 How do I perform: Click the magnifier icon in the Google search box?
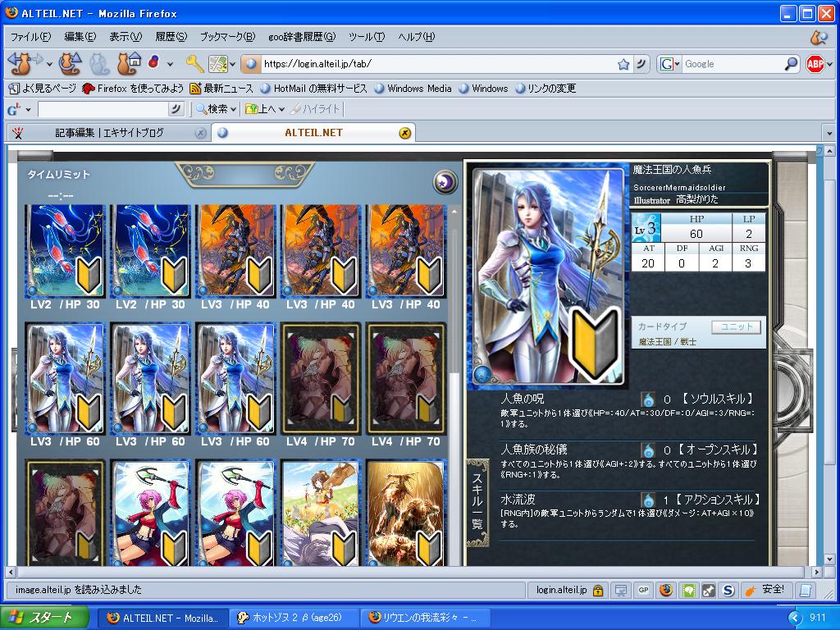point(791,64)
